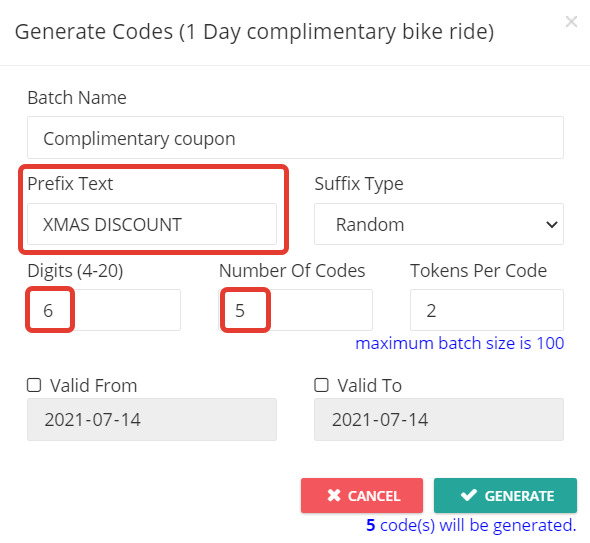Click the Tokens Per Code field
This screenshot has width=590, height=543.
click(487, 310)
